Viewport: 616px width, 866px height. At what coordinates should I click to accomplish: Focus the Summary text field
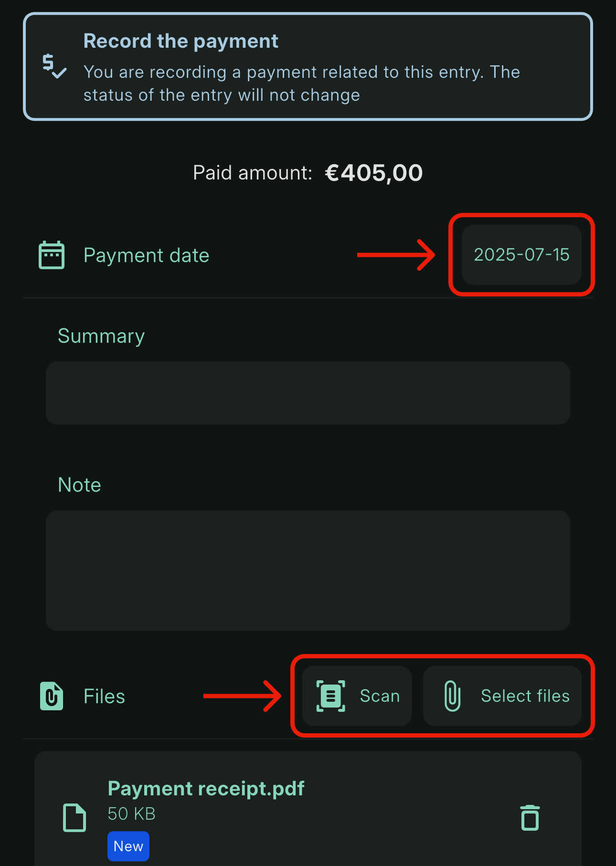tap(308, 393)
